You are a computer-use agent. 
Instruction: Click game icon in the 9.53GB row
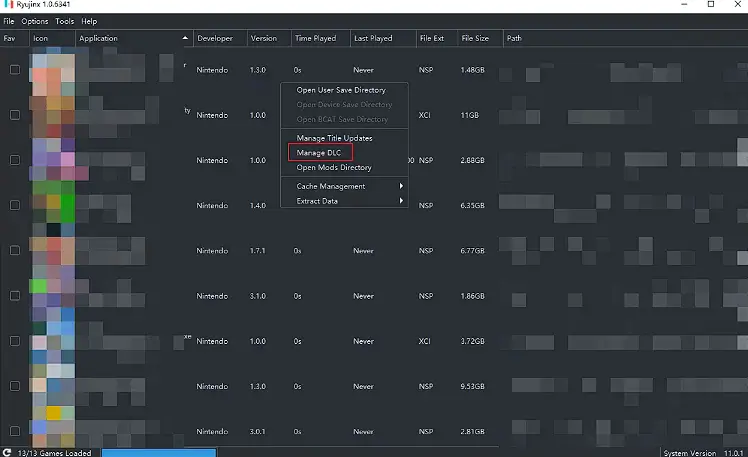coord(53,386)
